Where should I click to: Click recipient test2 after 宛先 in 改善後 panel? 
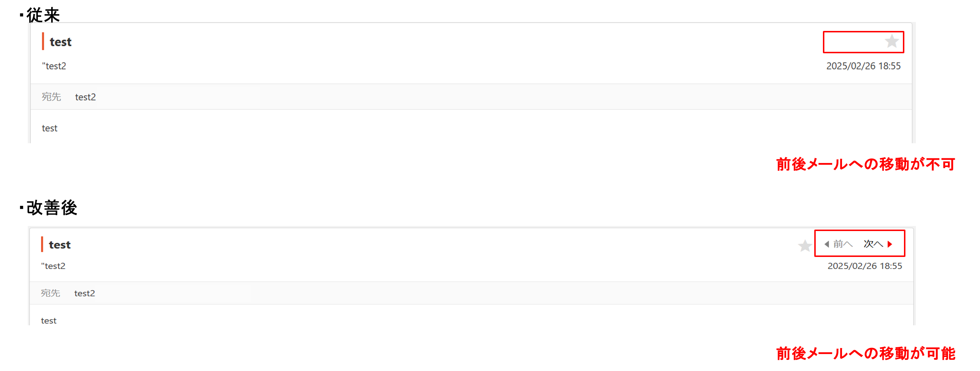tap(84, 294)
